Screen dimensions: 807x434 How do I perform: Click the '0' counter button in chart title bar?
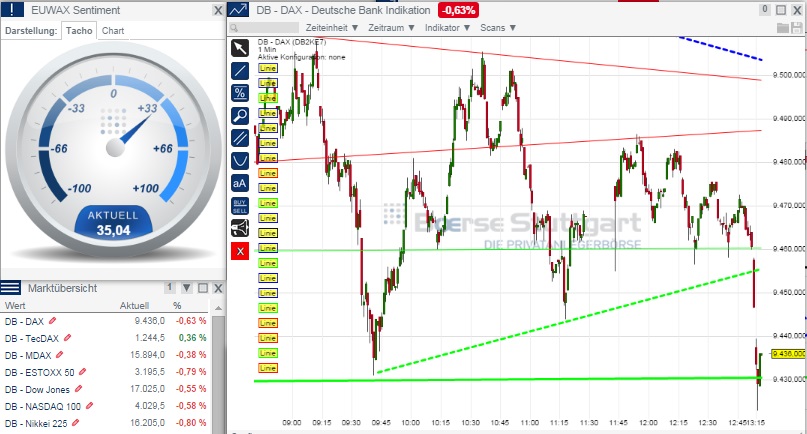click(765, 9)
